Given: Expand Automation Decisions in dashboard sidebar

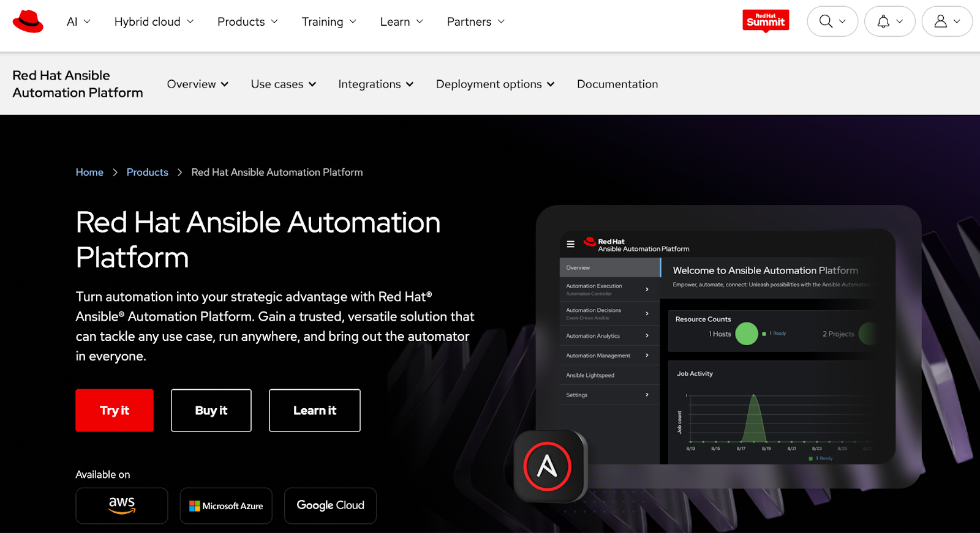Looking at the screenshot, I should pos(610,314).
